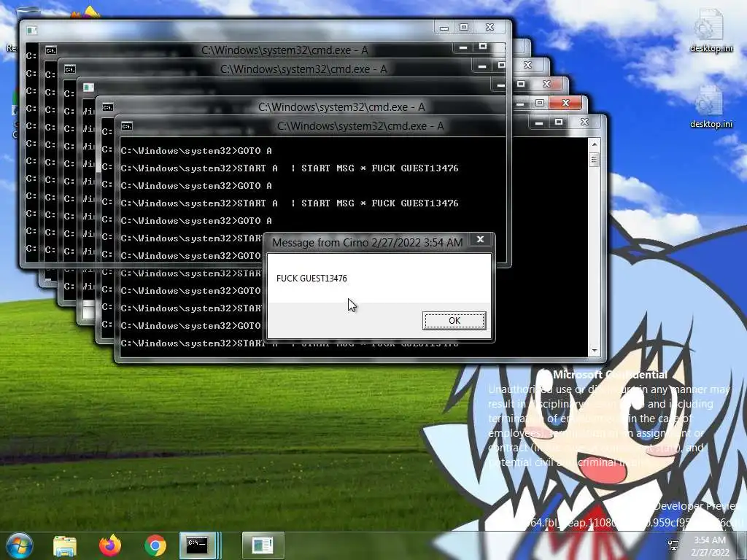The height and width of the screenshot is (560, 747).
Task: Click the 'FUCK GUEST13476' text in message dialog
Action: tap(311, 278)
